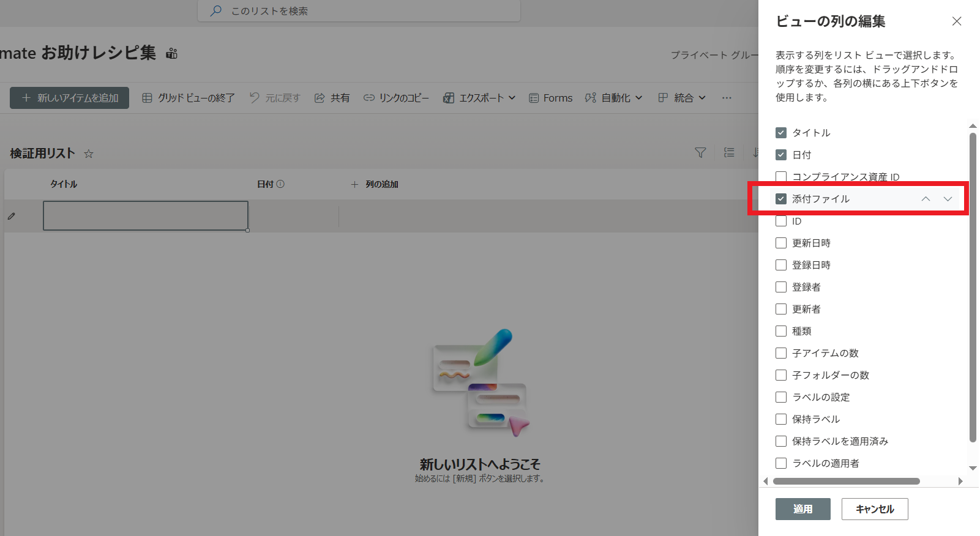
Task: Click the Teams icon next to site title
Action: [x=171, y=54]
